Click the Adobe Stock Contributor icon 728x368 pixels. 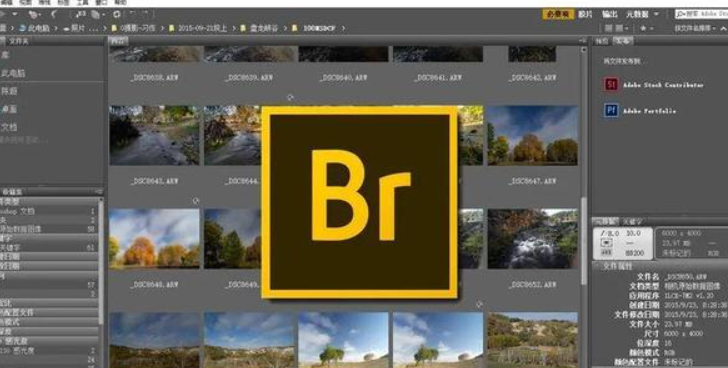pos(611,84)
